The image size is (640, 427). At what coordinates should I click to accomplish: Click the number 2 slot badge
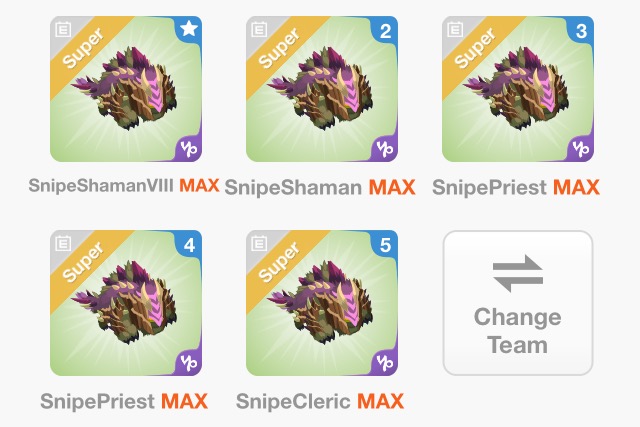pos(385,30)
